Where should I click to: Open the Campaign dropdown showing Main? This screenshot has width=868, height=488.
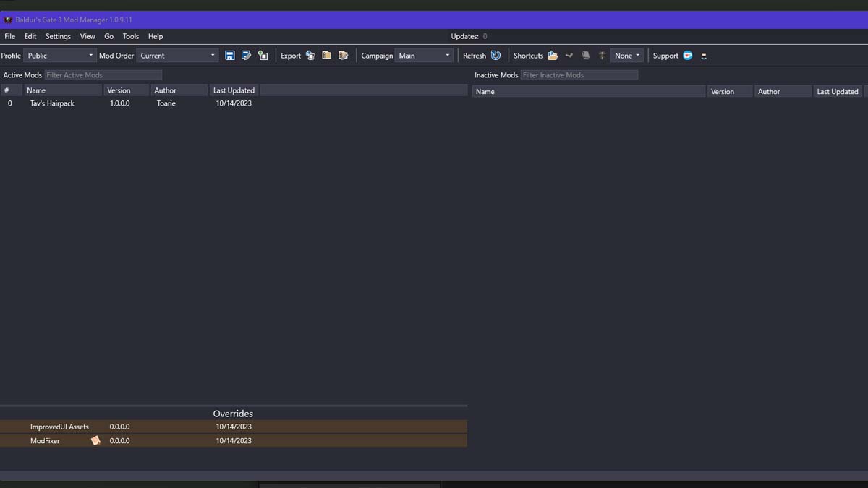(x=424, y=56)
